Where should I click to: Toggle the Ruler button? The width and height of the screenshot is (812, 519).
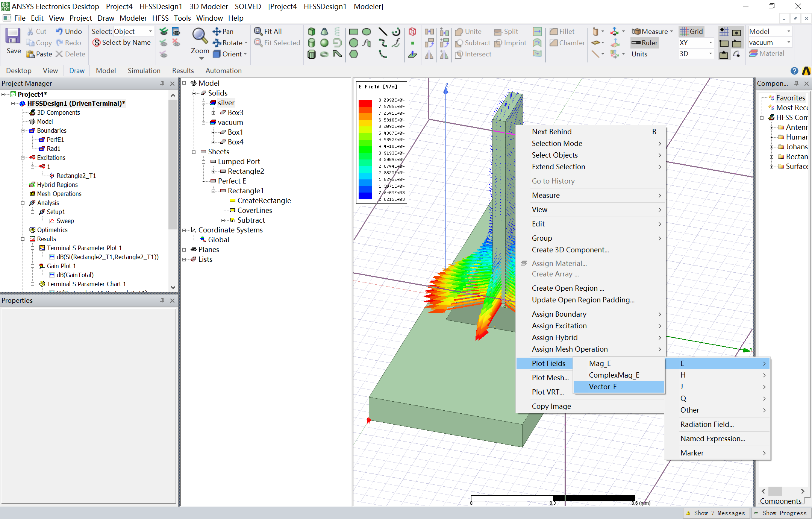coord(645,43)
